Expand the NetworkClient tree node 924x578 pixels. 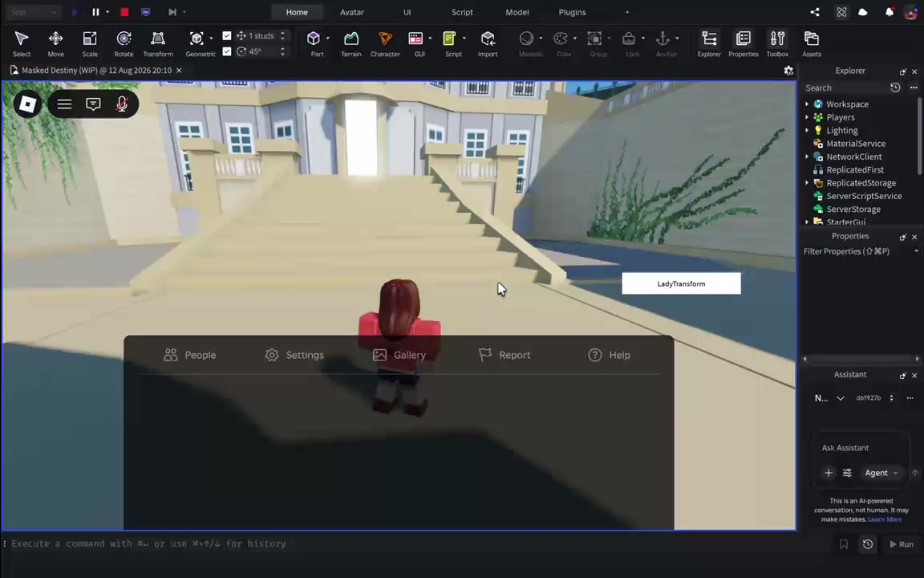click(x=807, y=157)
